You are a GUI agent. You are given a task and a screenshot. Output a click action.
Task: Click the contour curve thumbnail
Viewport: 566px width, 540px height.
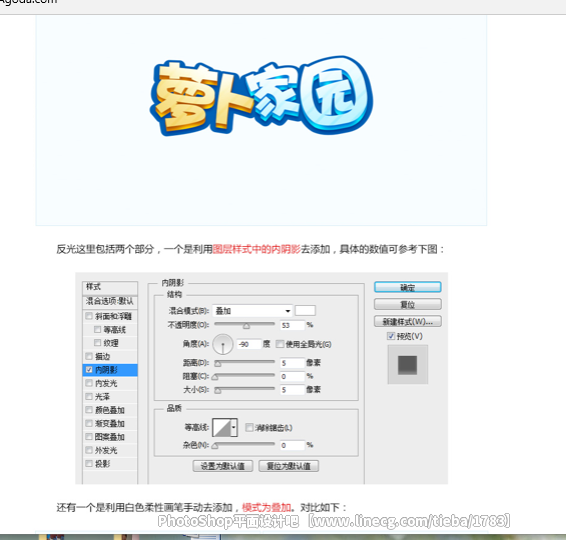[222, 427]
